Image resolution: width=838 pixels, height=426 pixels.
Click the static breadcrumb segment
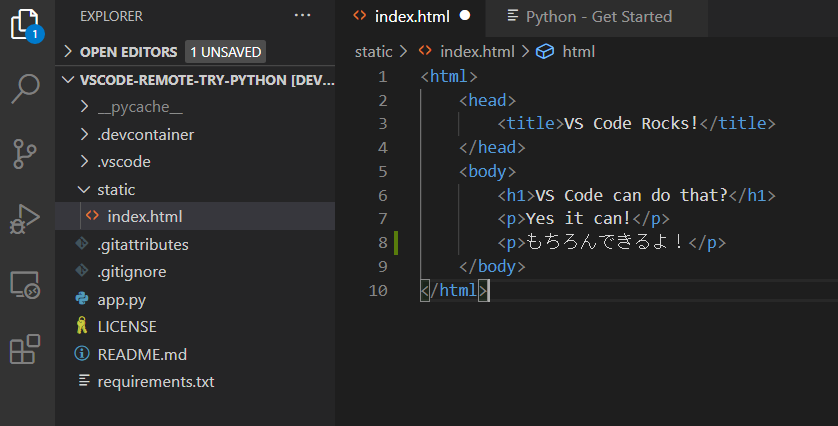(373, 52)
